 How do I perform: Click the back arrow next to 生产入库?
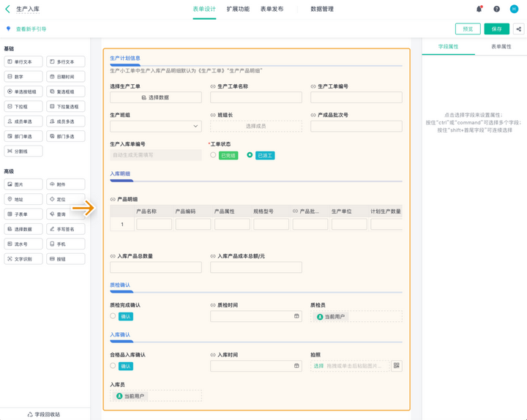[8, 10]
